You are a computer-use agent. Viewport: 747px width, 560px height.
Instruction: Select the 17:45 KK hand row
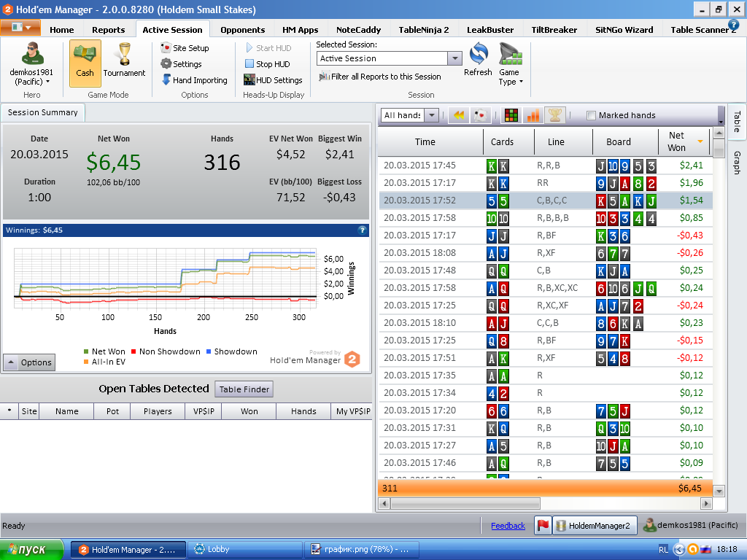[546, 166]
